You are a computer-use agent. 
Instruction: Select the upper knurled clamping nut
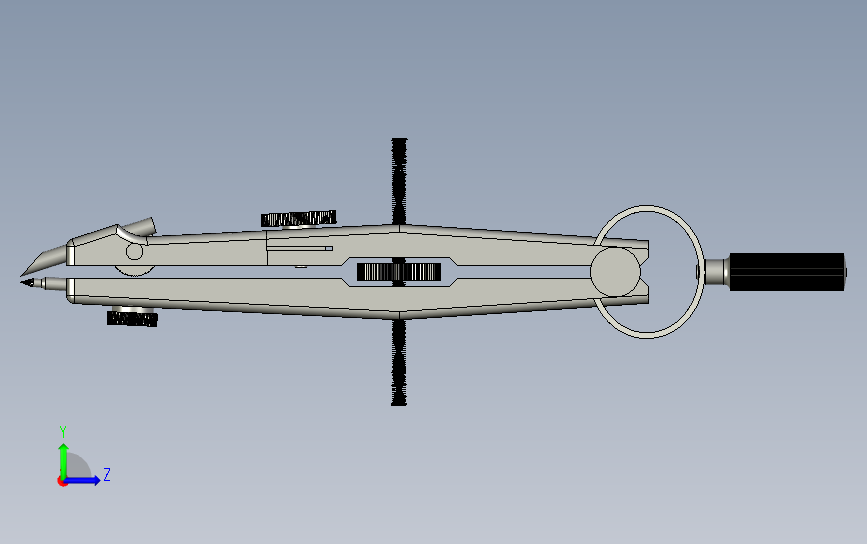point(299,219)
